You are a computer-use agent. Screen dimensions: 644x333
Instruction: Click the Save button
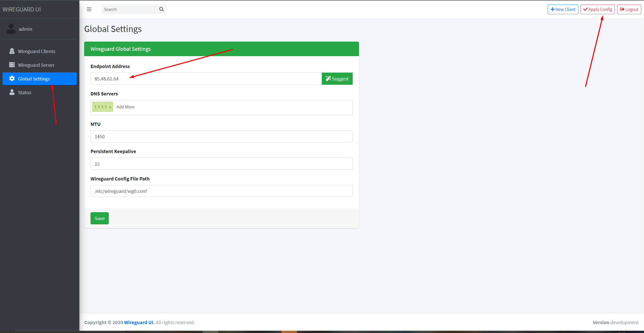click(x=100, y=218)
